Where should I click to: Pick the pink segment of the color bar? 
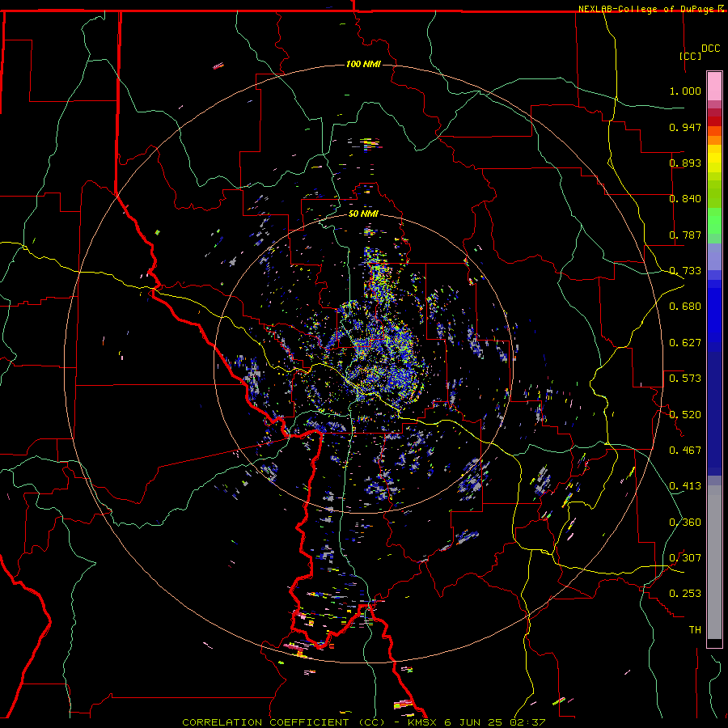(x=714, y=87)
